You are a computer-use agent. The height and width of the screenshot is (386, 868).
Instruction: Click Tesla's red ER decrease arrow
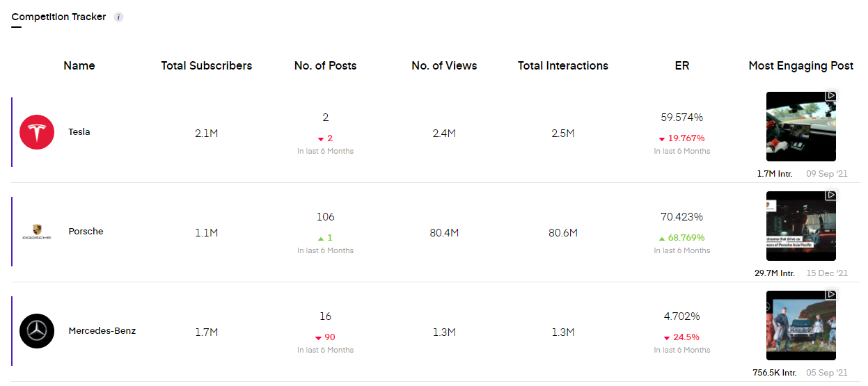[x=661, y=139]
